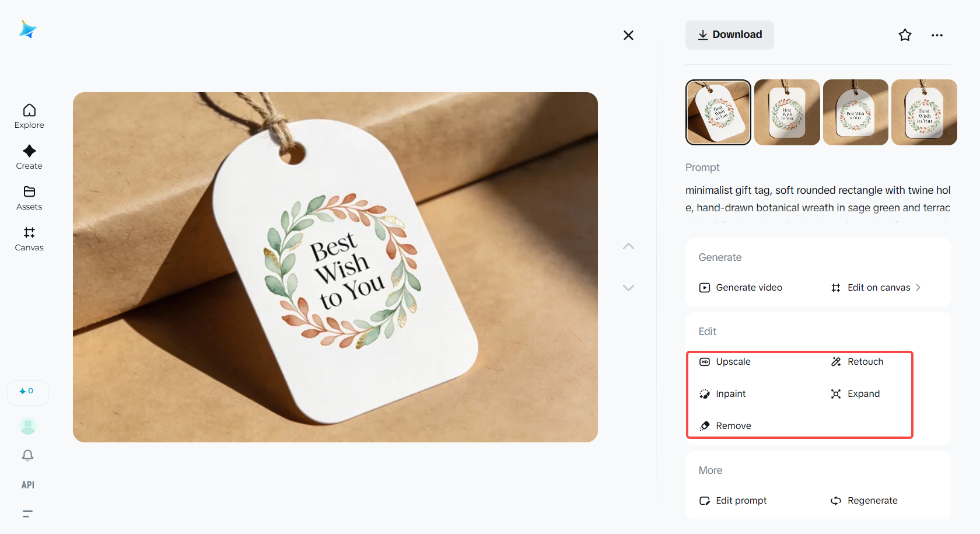
Task: Open the more options menu
Action: [x=937, y=35]
